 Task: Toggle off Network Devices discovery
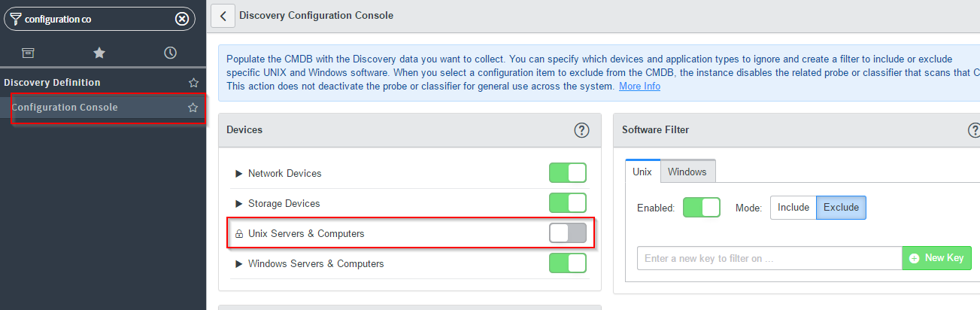pyautogui.click(x=568, y=173)
